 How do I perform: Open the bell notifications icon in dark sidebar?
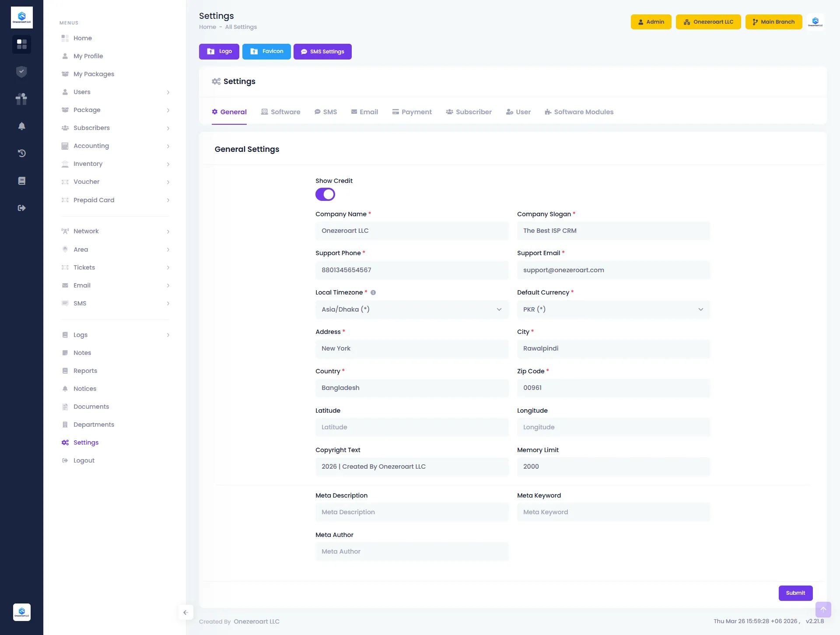click(21, 126)
